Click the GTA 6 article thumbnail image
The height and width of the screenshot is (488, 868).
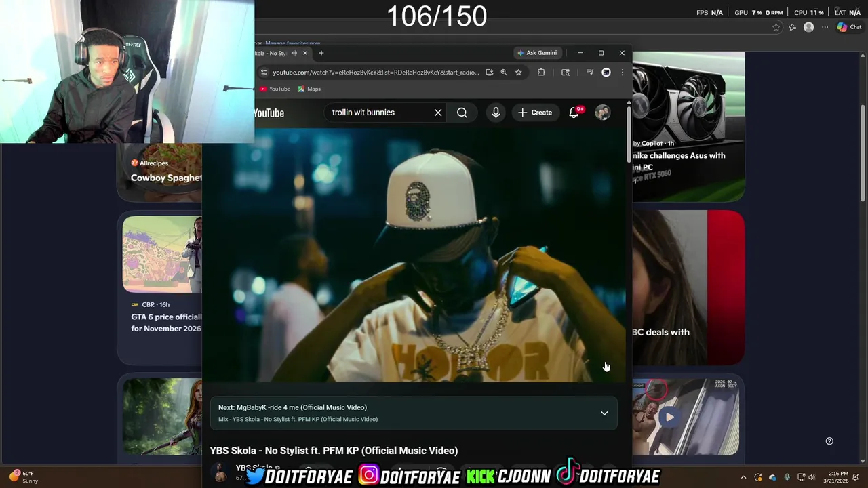point(162,254)
